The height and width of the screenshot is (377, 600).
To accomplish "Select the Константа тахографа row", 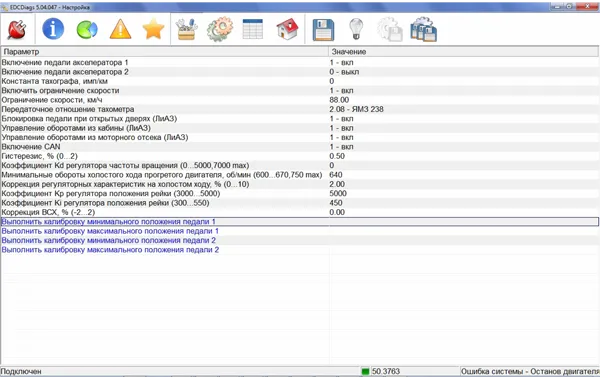I will [300, 81].
